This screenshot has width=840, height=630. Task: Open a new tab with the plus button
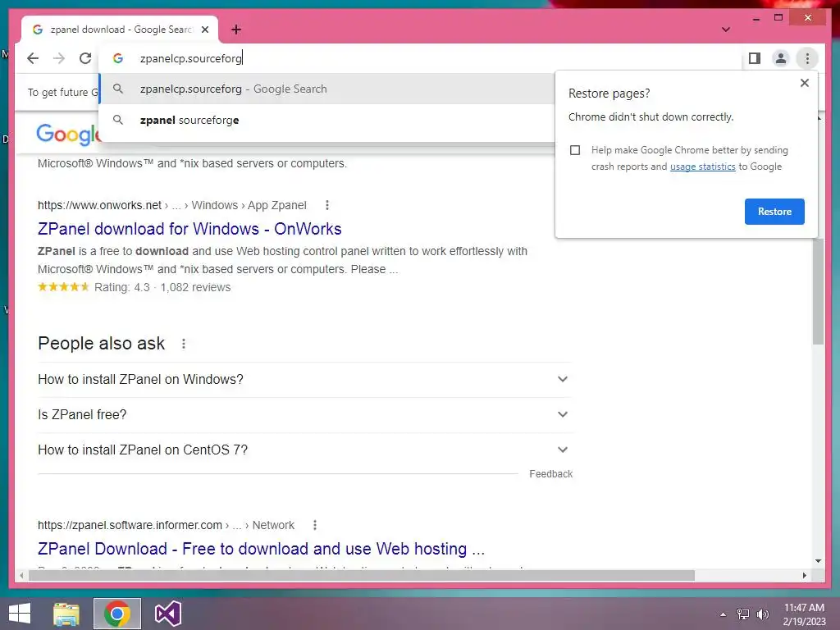[x=236, y=30]
